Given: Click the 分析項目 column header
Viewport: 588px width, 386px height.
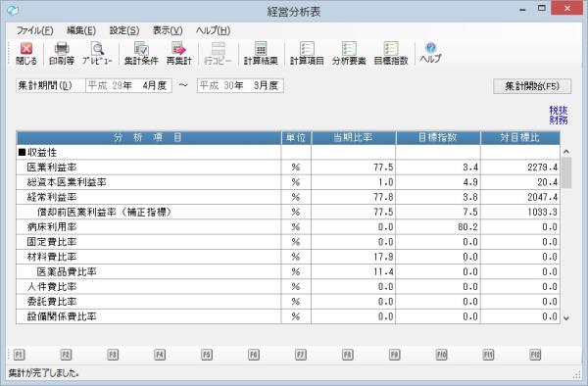Looking at the screenshot, I should tap(149, 137).
